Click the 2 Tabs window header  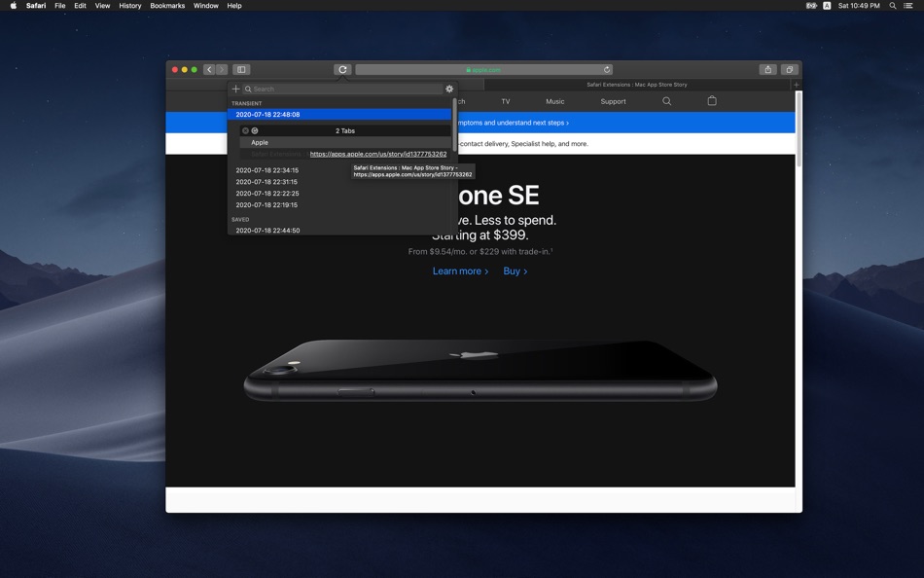345,131
